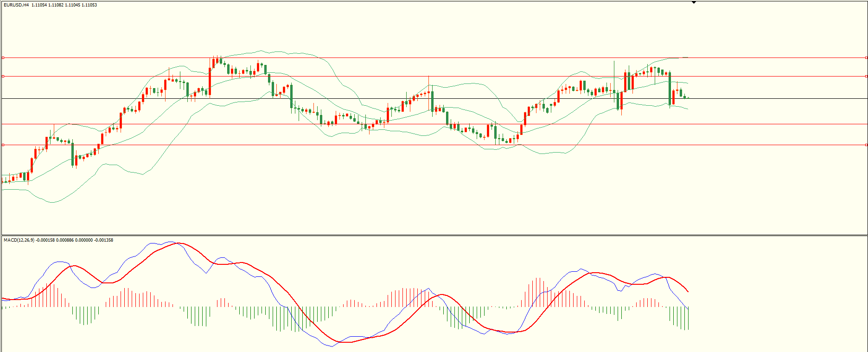Viewport: 868px width, 352px height.
Task: Select right handle of lowest red horizontal line
Action: pos(866,145)
